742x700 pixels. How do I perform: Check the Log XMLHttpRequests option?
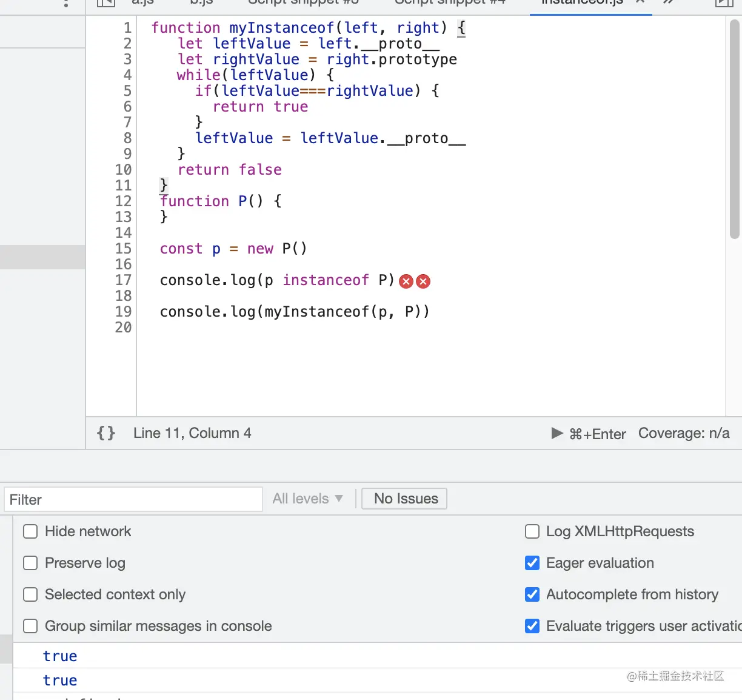[x=532, y=531]
